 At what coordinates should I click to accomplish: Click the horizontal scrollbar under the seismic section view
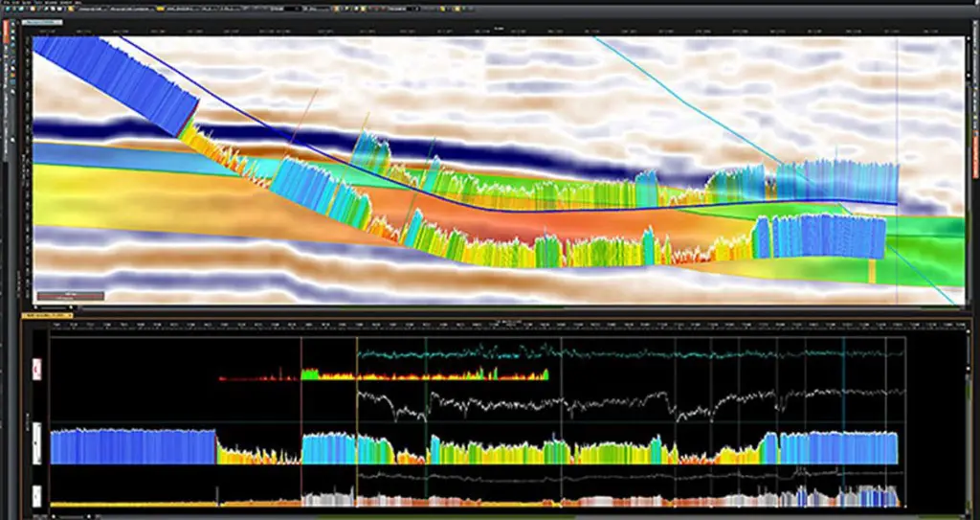[x=522, y=309]
